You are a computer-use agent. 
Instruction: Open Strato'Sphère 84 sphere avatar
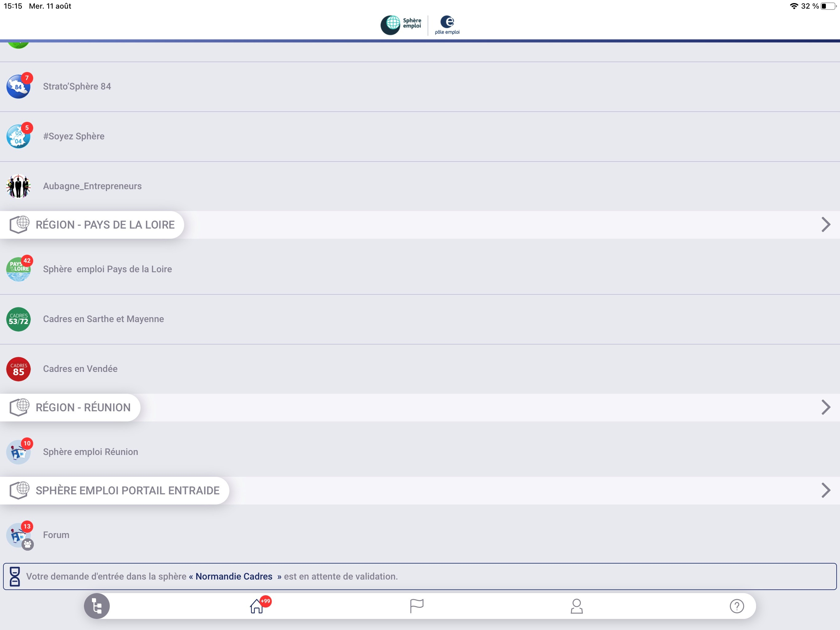tap(18, 87)
